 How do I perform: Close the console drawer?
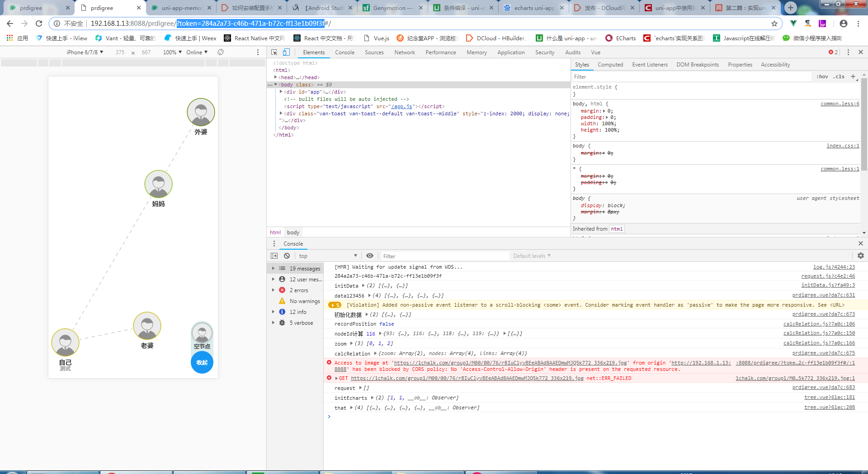pos(861,244)
